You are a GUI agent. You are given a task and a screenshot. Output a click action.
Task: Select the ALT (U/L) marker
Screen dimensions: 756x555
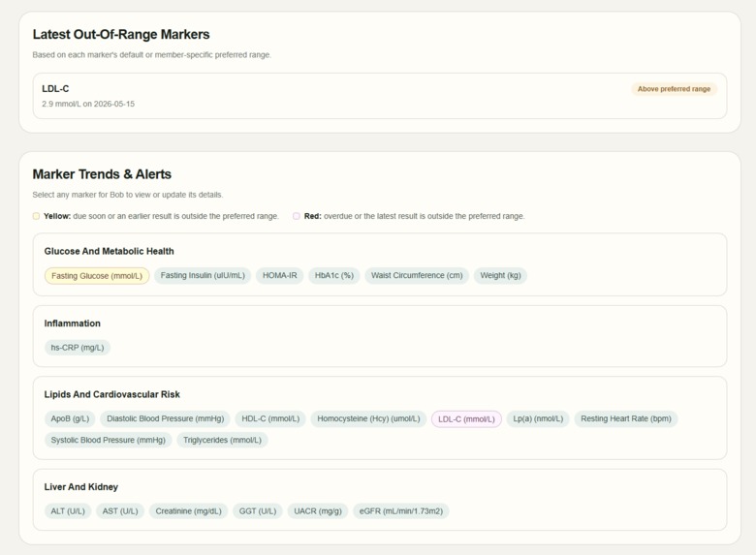pyautogui.click(x=68, y=511)
